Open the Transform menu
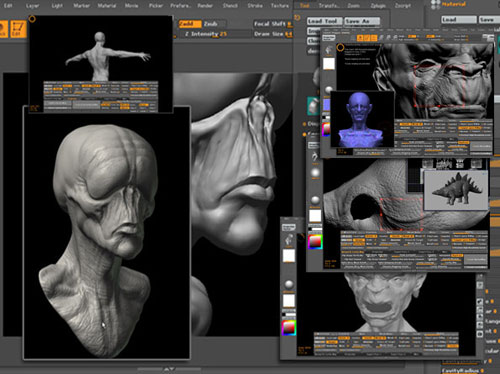Viewport: 500px width, 374px height. [329, 6]
